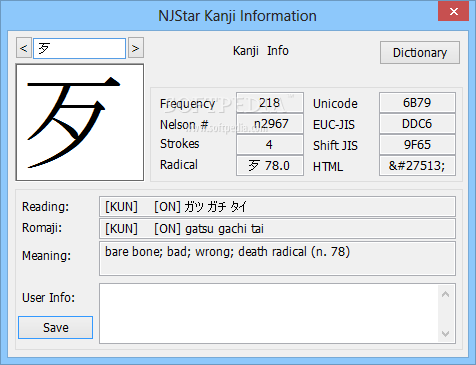Click the Strokes count field
Image resolution: width=476 pixels, height=365 pixels.
click(x=270, y=144)
